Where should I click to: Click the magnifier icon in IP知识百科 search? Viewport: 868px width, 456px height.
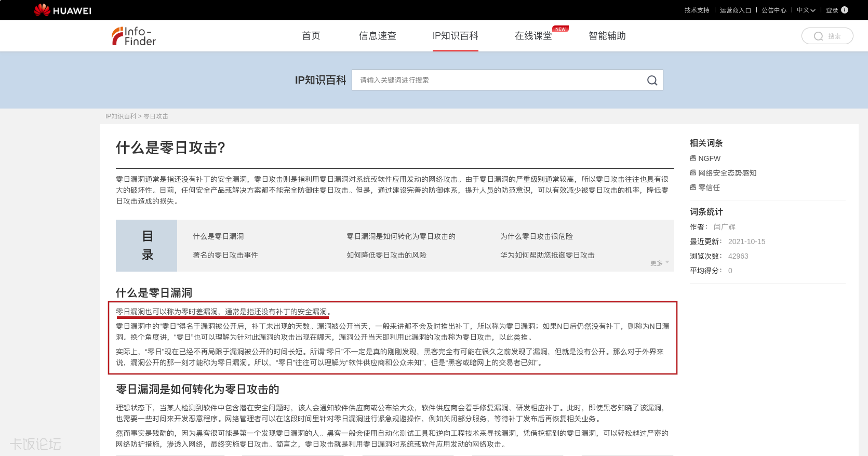652,80
